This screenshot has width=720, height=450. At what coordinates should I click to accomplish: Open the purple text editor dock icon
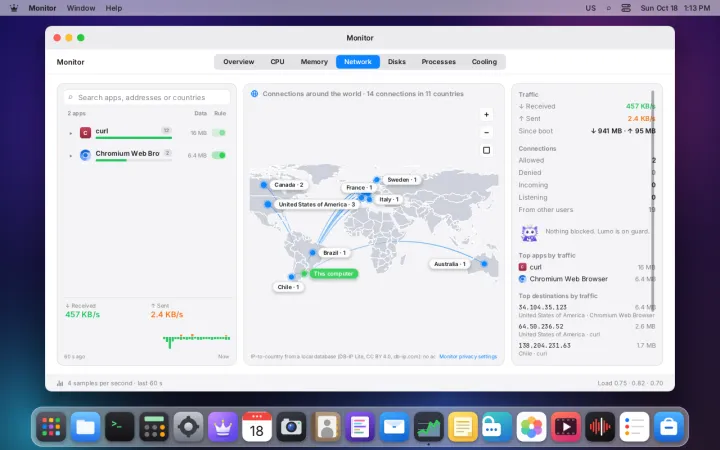(360, 427)
